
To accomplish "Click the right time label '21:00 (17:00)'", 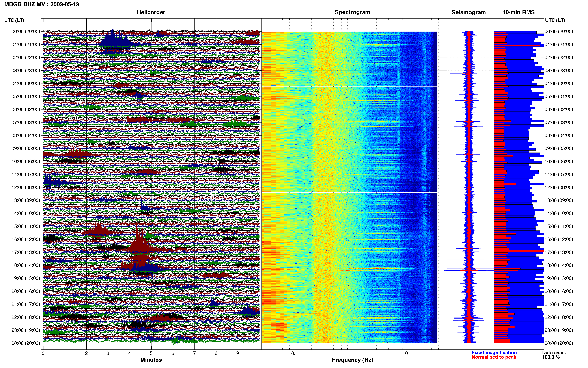I will [559, 304].
